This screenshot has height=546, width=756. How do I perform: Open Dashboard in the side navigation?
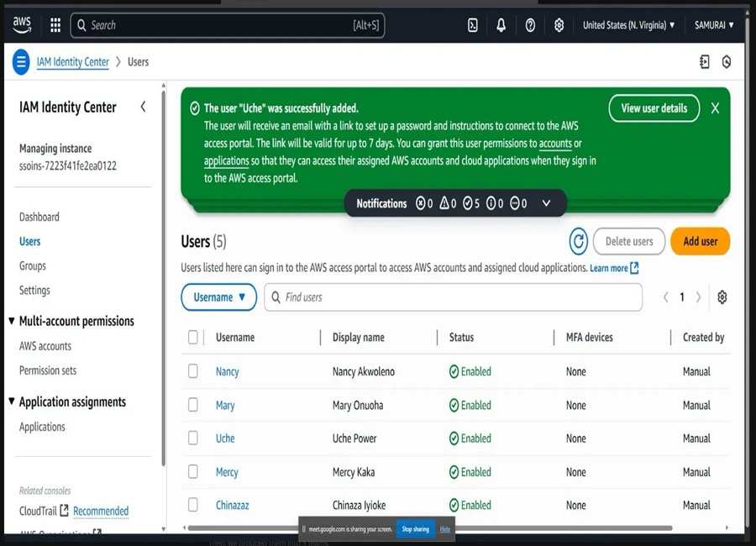pyautogui.click(x=39, y=217)
